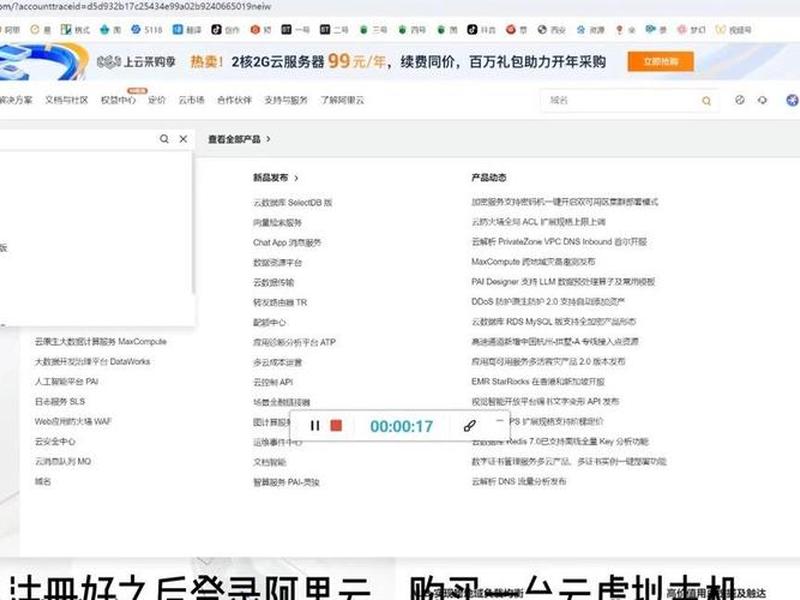Viewport: 800px width, 600px height.
Task: Click the orange search magnifier in 域名 field
Action: (x=706, y=101)
